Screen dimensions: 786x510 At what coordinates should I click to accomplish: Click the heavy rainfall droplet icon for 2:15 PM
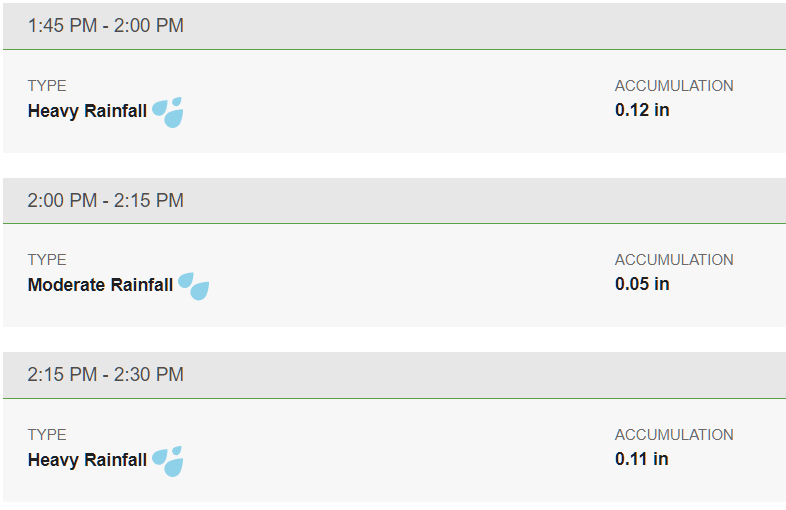pos(167,461)
